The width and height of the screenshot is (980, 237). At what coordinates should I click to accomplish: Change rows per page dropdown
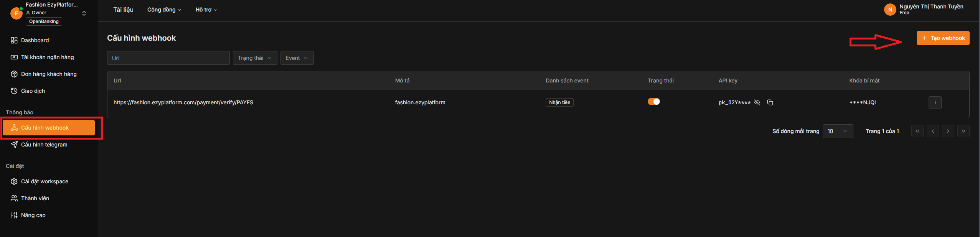(838, 131)
